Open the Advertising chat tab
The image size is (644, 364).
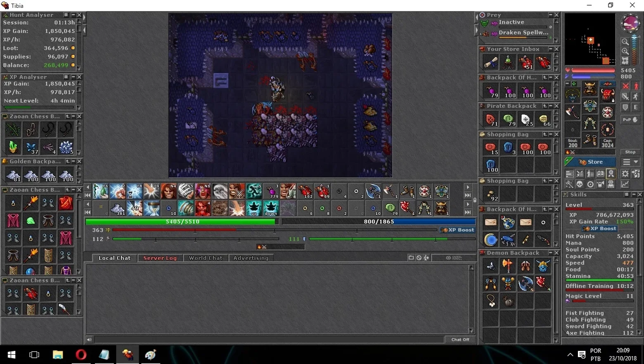(x=251, y=258)
